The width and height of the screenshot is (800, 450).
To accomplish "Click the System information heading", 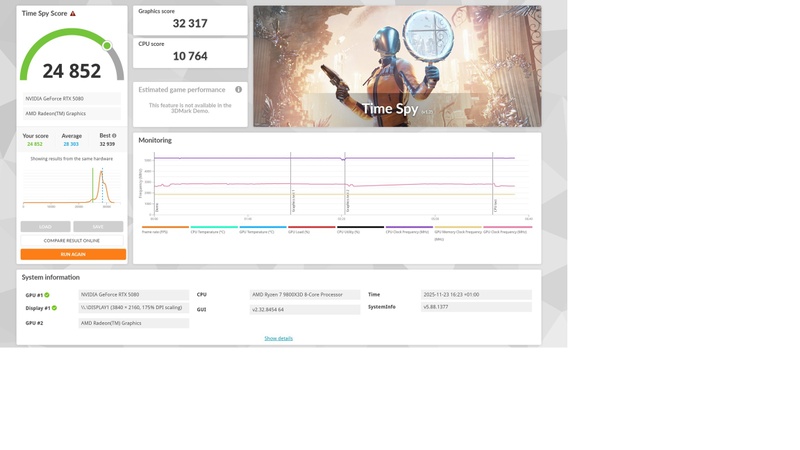I will click(x=51, y=278).
